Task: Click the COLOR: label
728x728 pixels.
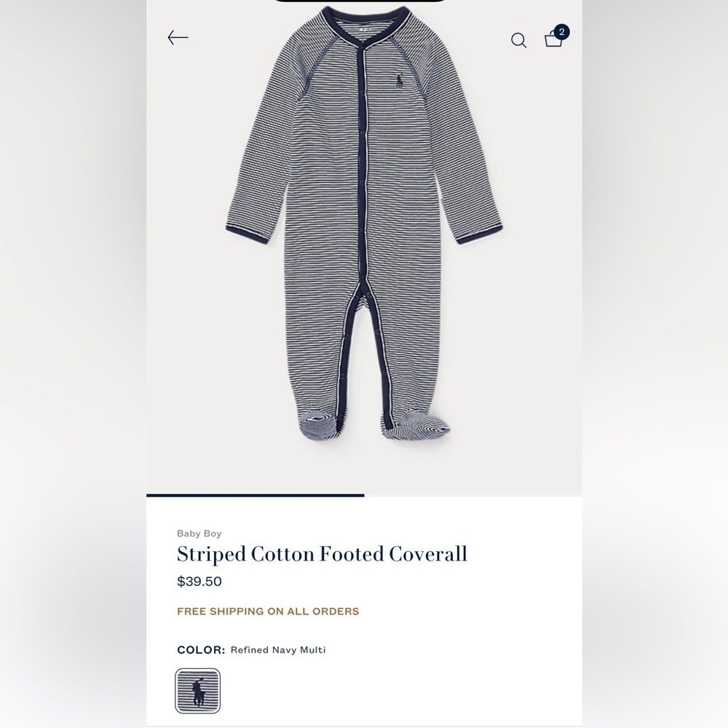Action: pyautogui.click(x=201, y=649)
